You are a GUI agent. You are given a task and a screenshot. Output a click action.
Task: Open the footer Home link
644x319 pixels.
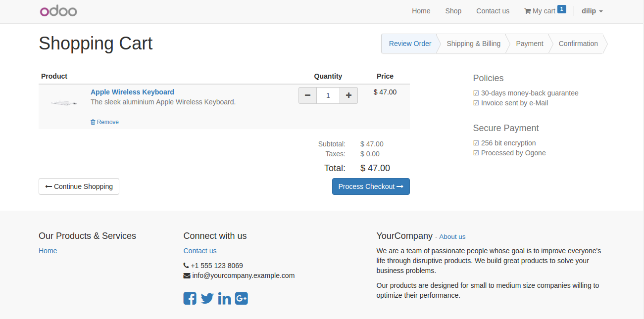48,251
